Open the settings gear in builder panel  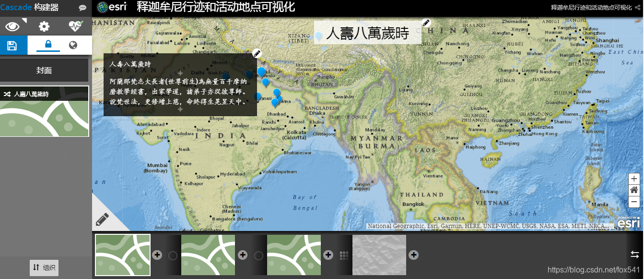coord(44,26)
